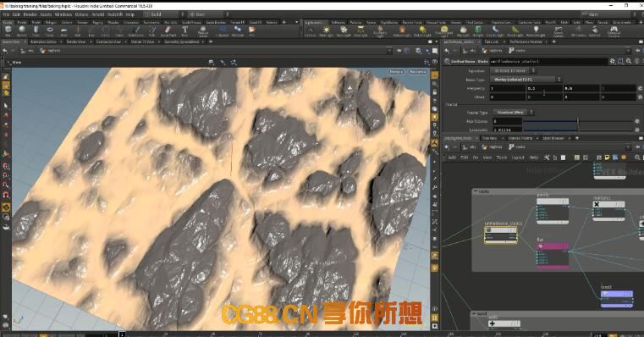644x337 pixels.
Task: Select the Metaball shelf tool
Action: point(238,30)
